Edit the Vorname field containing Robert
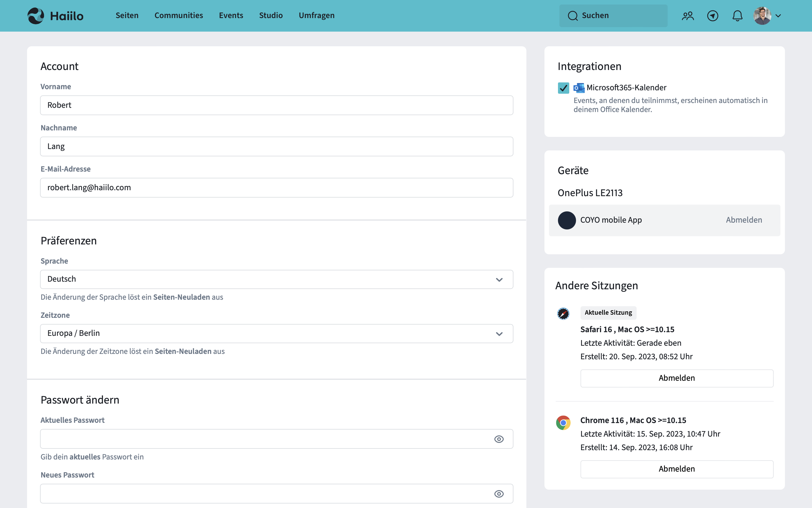The width and height of the screenshot is (812, 508). [277, 105]
